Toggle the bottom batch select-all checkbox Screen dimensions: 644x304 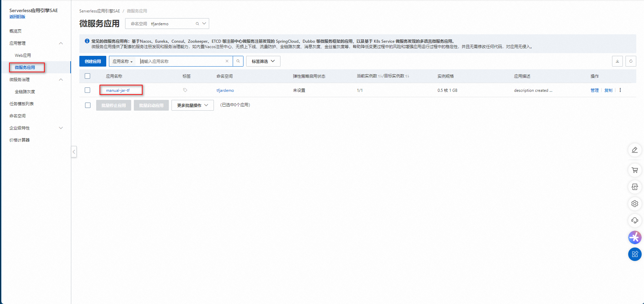coord(88,105)
